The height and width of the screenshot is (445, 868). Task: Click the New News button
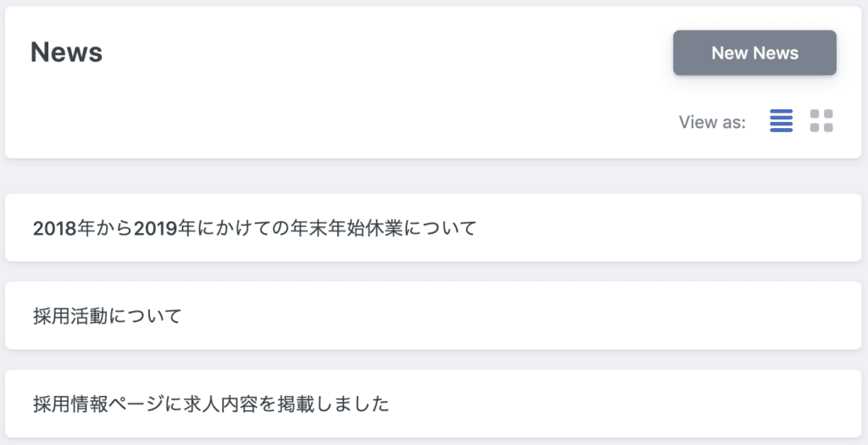click(x=754, y=53)
